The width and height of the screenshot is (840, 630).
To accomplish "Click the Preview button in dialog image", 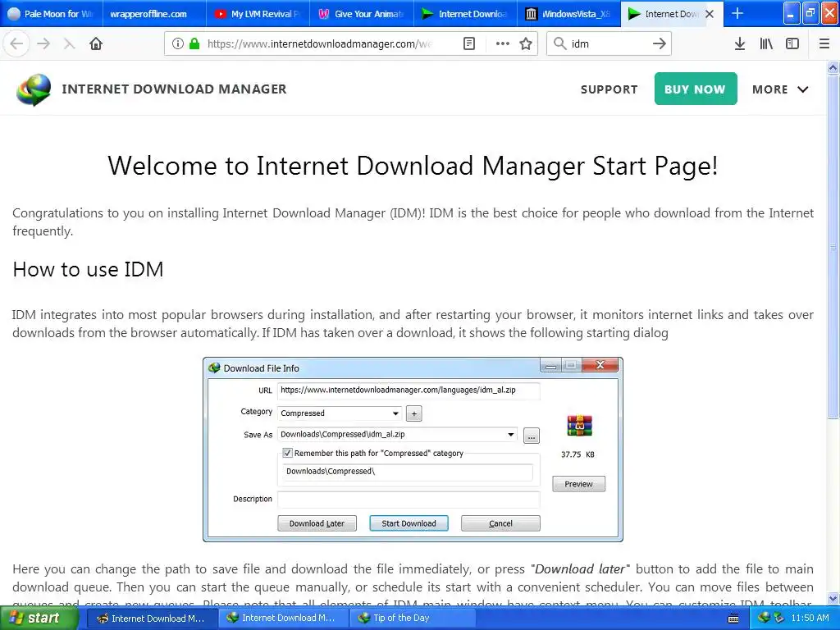I will pos(578,484).
